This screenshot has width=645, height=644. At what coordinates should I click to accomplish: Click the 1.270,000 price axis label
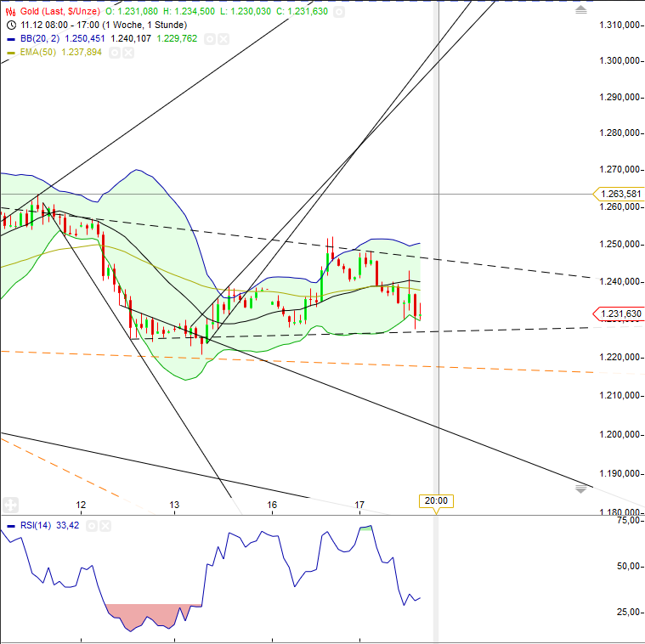coord(620,169)
